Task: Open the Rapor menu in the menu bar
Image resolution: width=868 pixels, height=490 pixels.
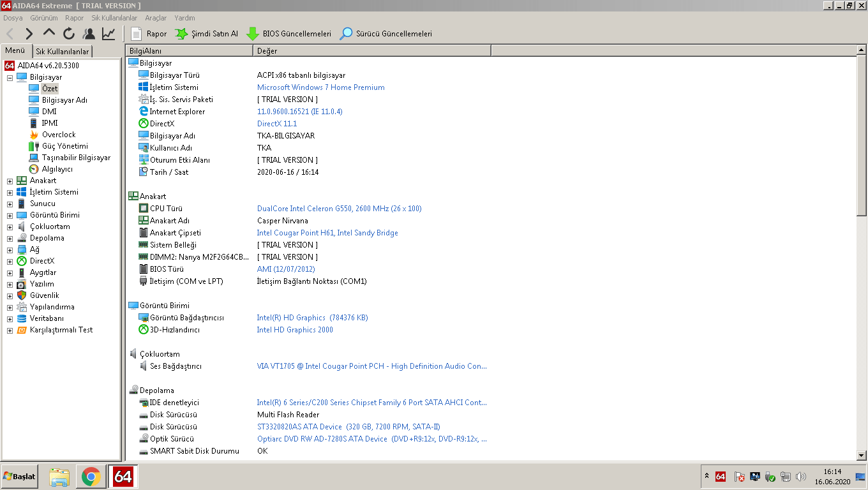Action: coord(75,18)
